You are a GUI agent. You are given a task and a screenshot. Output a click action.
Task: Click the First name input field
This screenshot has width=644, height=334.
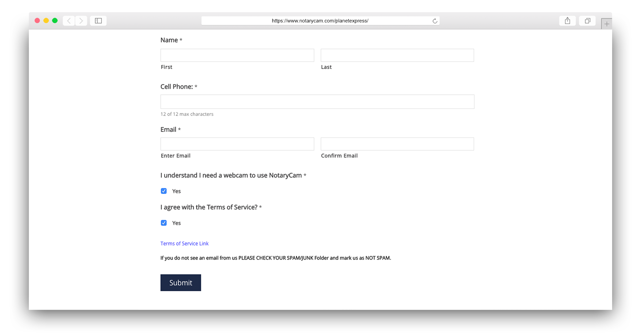coord(237,55)
